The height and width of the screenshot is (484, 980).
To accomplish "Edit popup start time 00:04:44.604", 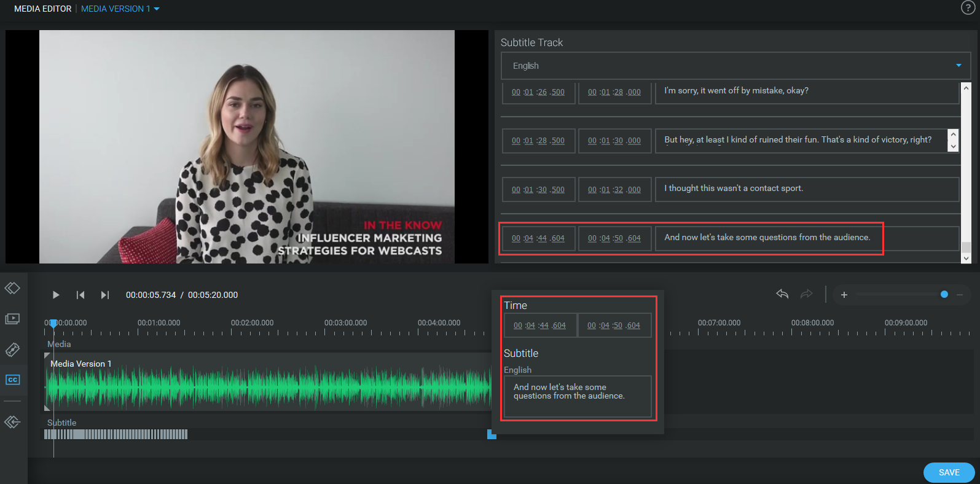I will pyautogui.click(x=540, y=326).
